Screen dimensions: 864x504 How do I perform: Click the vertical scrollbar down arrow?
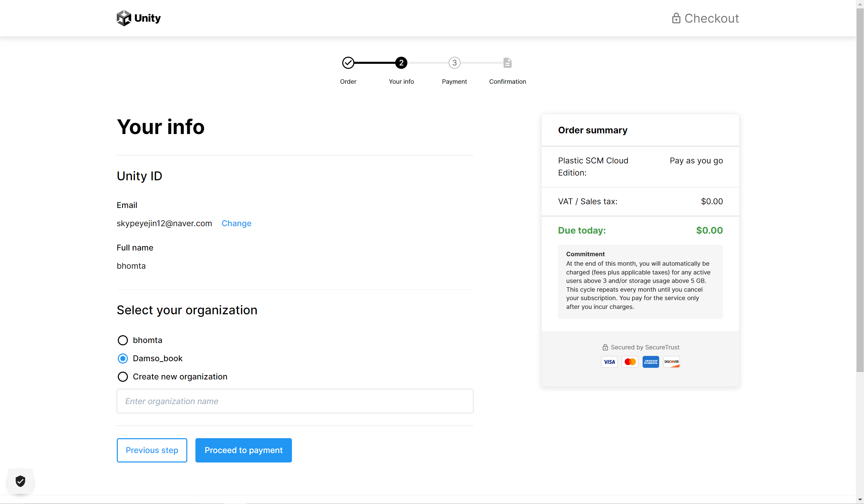tap(860, 500)
